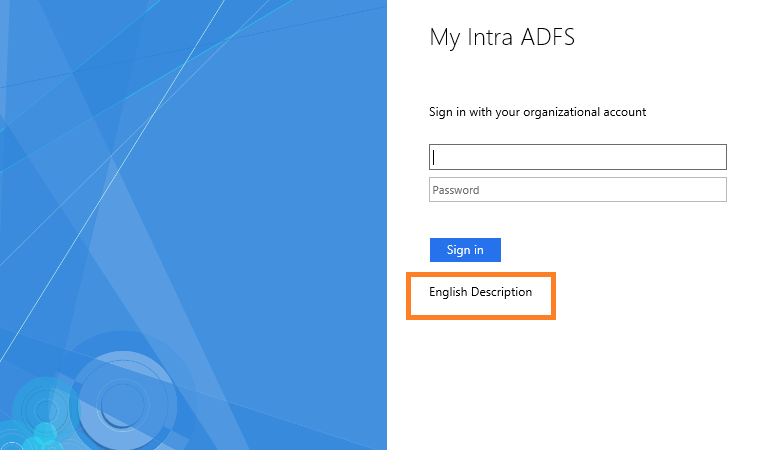
Task: Click the username input field
Action: coord(578,157)
